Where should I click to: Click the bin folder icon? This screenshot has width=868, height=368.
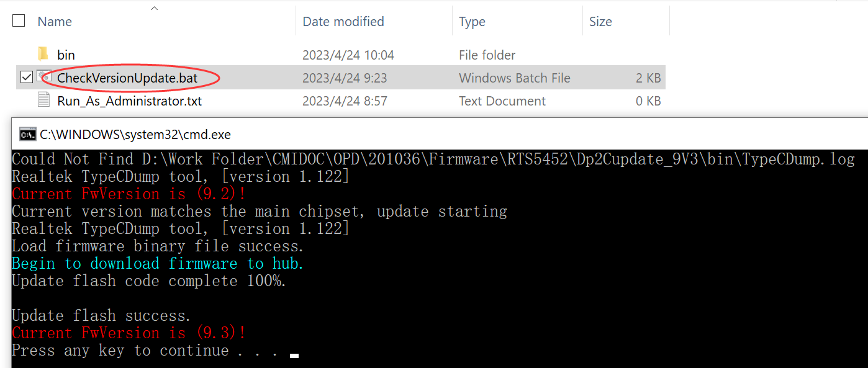pos(43,54)
